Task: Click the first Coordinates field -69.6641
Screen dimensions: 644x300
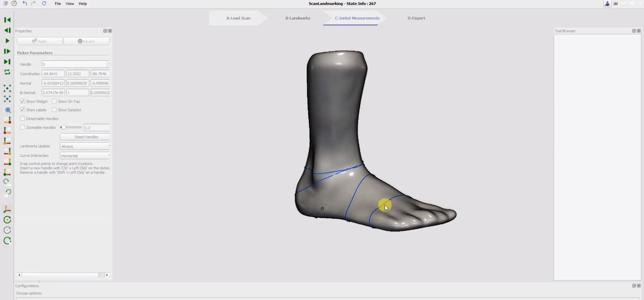Action: tap(53, 74)
